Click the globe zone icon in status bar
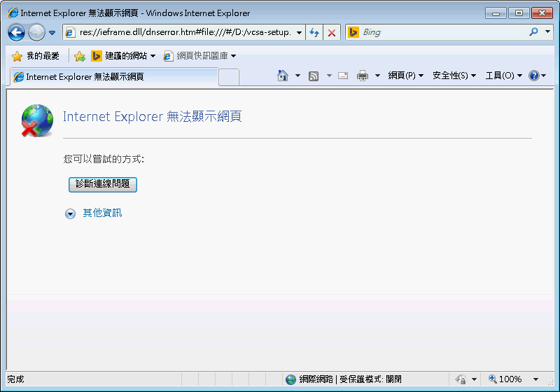Screen dimensions: 560x392 [x=291, y=379]
